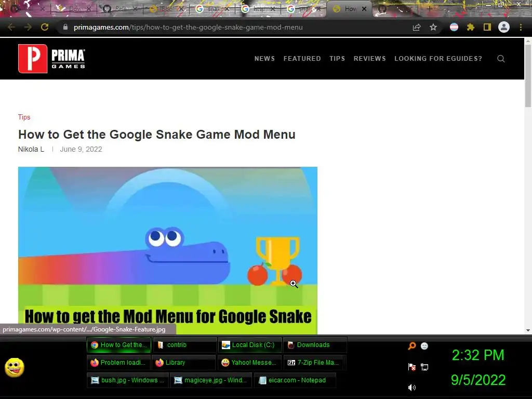Open the Chrome profile avatar
The height and width of the screenshot is (399, 532).
click(x=504, y=27)
